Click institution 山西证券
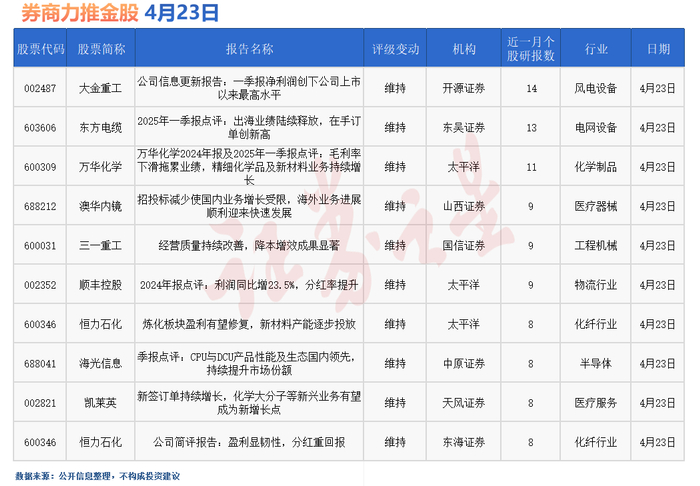Screen dimensions: 700x486 464,206
